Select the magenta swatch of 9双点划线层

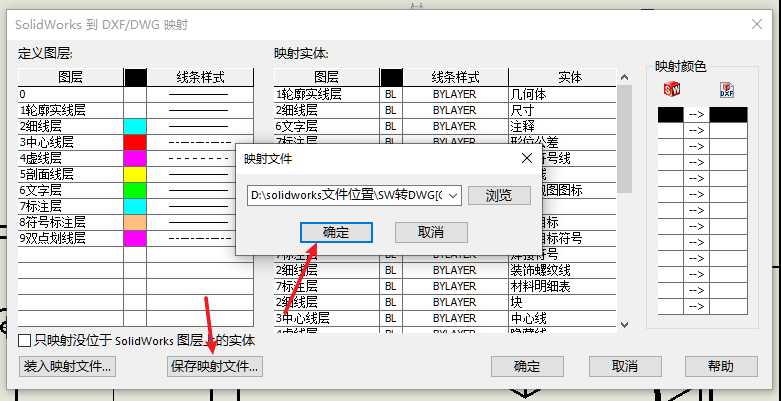click(x=135, y=238)
